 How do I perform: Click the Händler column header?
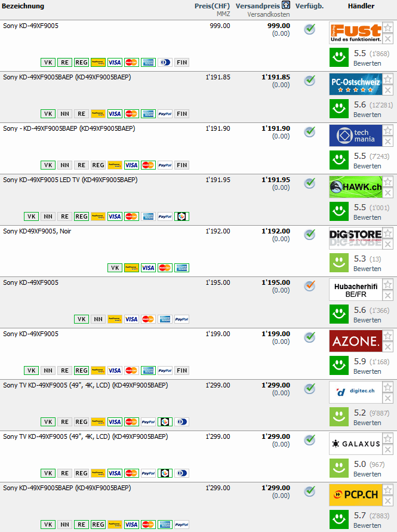pos(361,6)
